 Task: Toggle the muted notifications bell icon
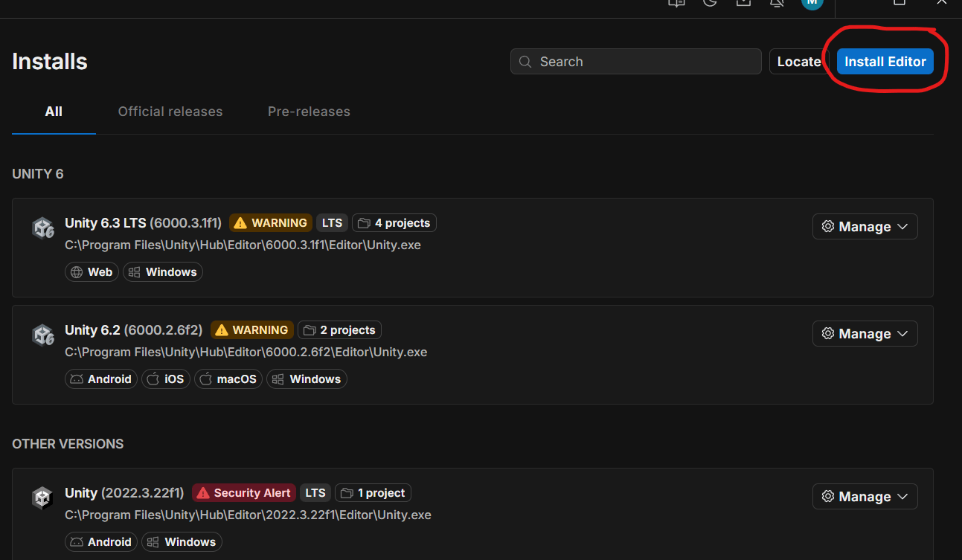tap(777, 3)
